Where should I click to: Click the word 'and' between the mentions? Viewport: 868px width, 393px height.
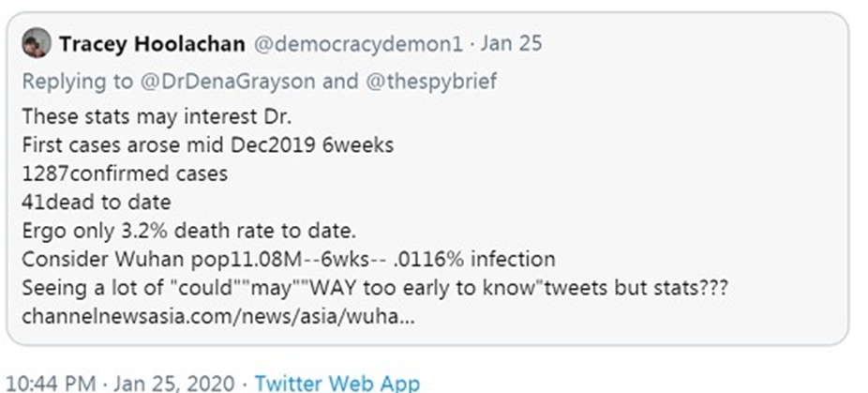tap(340, 82)
